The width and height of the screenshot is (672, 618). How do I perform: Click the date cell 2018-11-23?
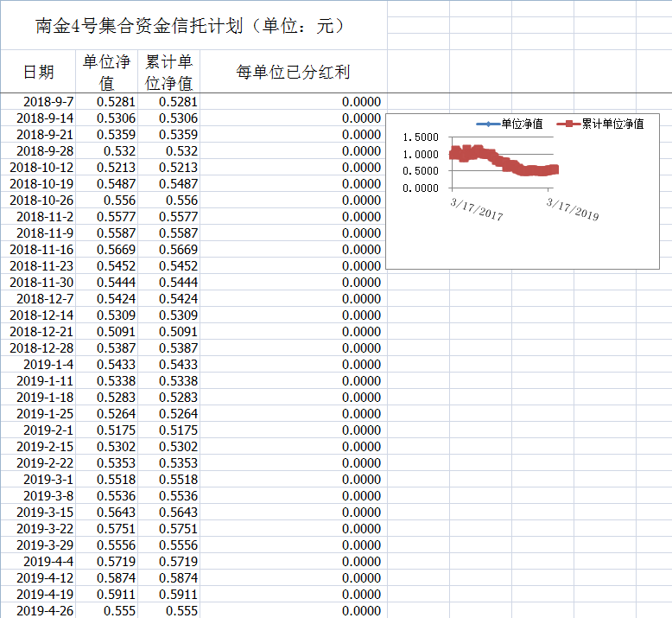pos(38,266)
